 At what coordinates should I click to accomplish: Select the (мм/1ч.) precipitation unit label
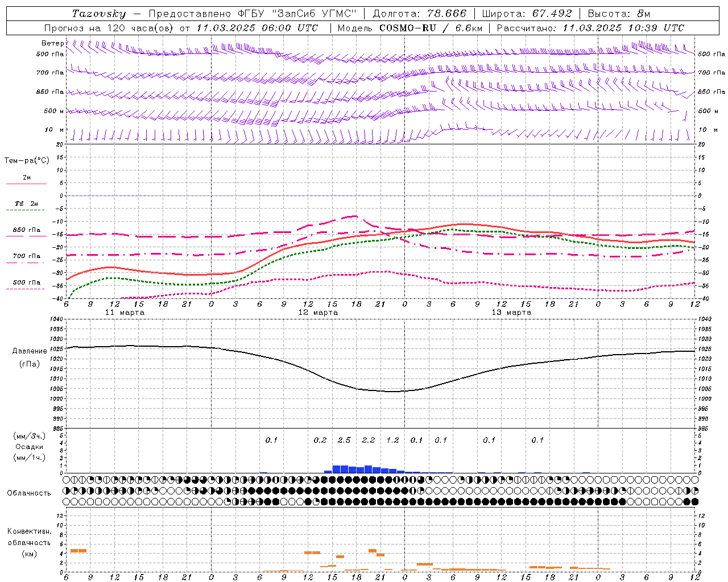pos(30,458)
